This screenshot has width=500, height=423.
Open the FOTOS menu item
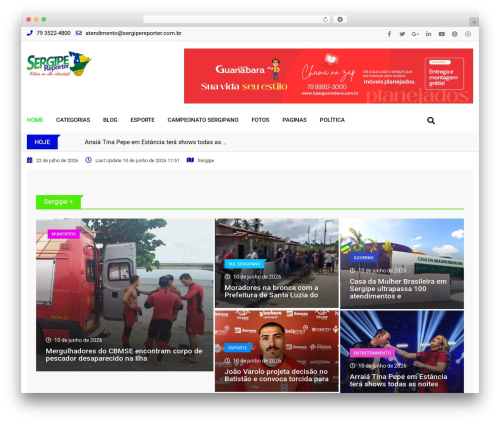click(x=260, y=120)
